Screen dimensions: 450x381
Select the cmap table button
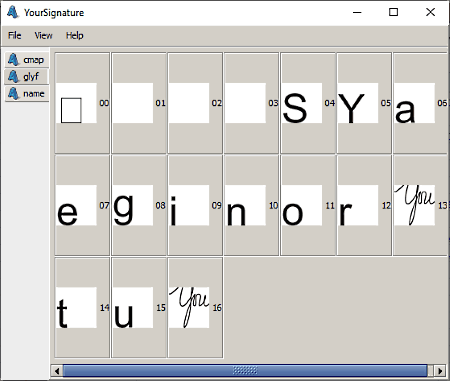tap(27, 60)
